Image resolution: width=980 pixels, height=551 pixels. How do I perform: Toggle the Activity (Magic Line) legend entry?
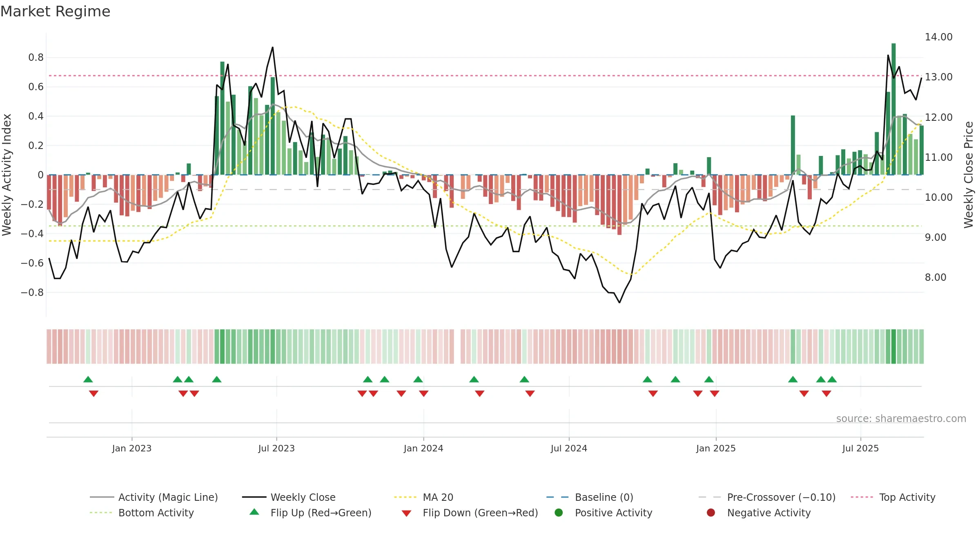154,497
